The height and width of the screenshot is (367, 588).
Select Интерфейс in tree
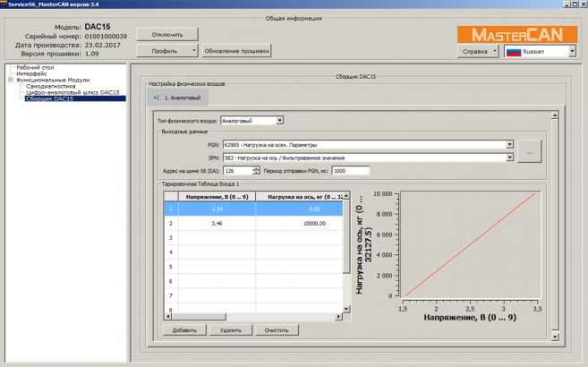pyautogui.click(x=31, y=74)
